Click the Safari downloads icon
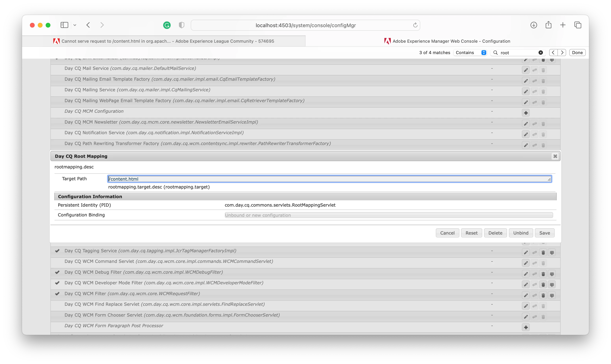The height and width of the screenshot is (364, 611). pos(533,25)
